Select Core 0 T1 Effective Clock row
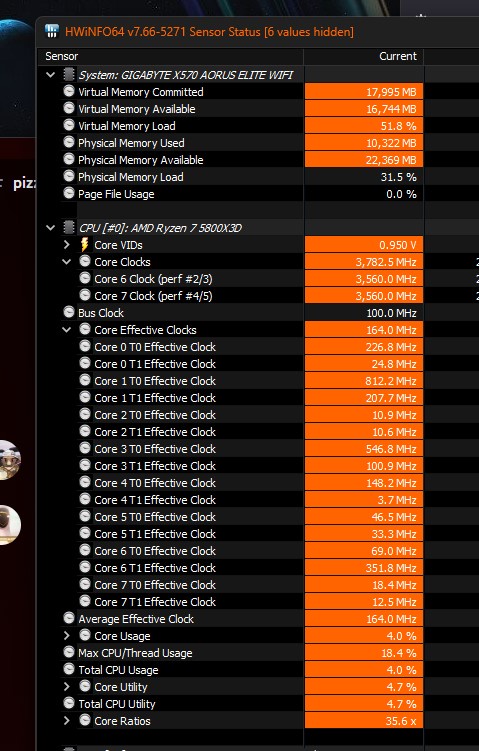The width and height of the screenshot is (479, 751). coord(155,364)
